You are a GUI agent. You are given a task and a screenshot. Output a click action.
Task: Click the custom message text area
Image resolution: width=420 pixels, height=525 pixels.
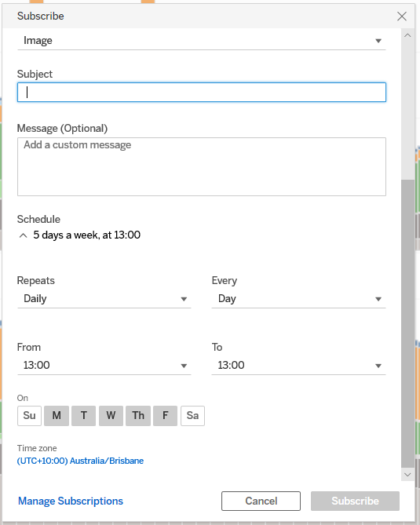click(201, 166)
